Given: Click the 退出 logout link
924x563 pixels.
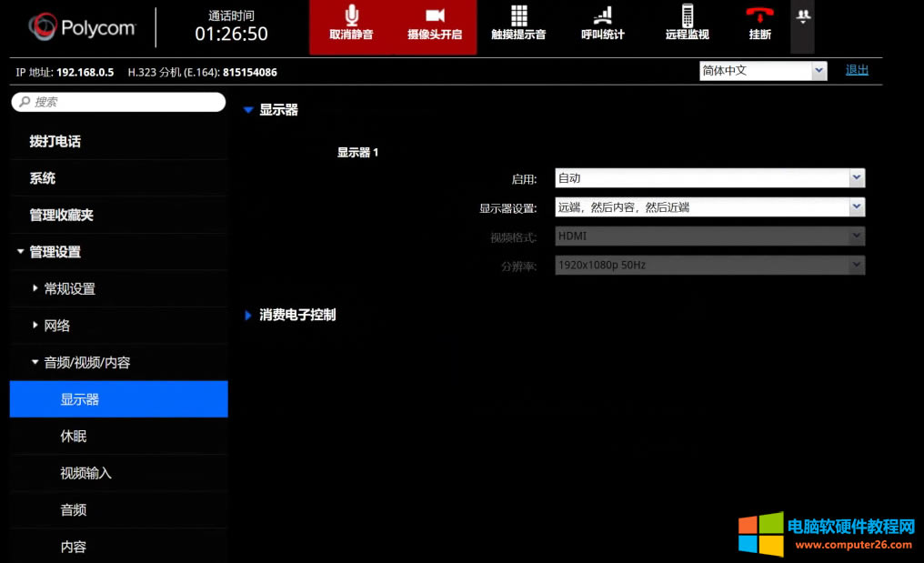Looking at the screenshot, I should [857, 70].
